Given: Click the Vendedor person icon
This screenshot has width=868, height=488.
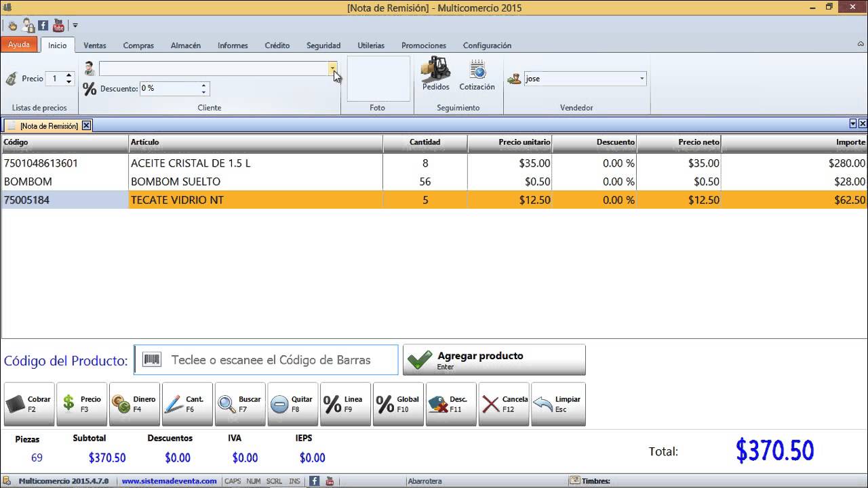Looking at the screenshot, I should (515, 79).
